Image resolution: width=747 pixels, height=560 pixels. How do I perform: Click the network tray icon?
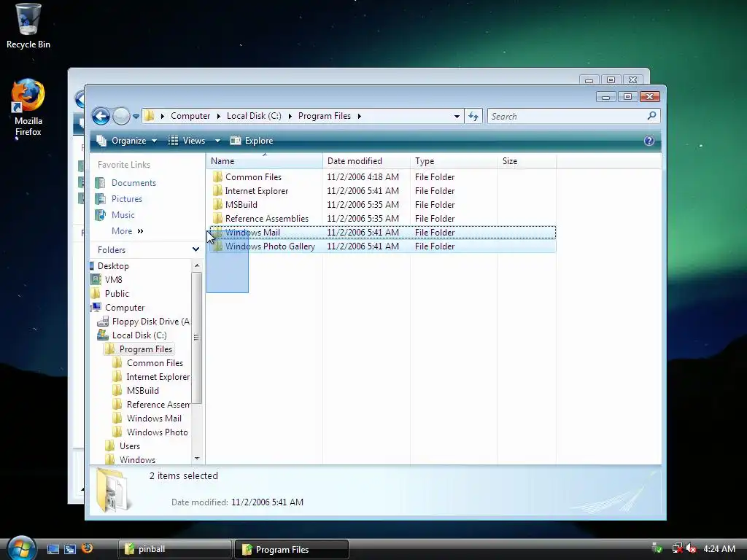pos(676,548)
